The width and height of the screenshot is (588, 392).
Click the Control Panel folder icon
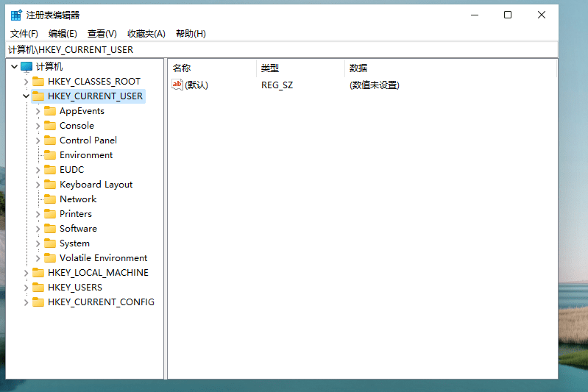point(50,140)
